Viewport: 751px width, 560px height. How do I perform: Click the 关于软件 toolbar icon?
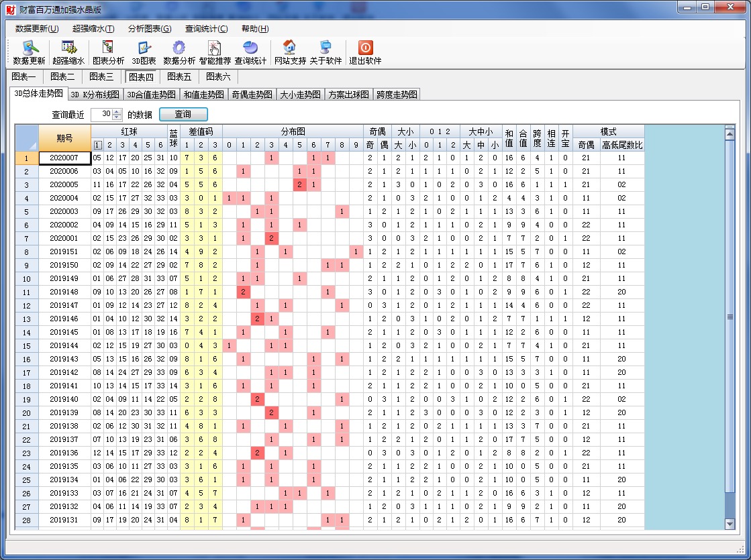(x=326, y=48)
